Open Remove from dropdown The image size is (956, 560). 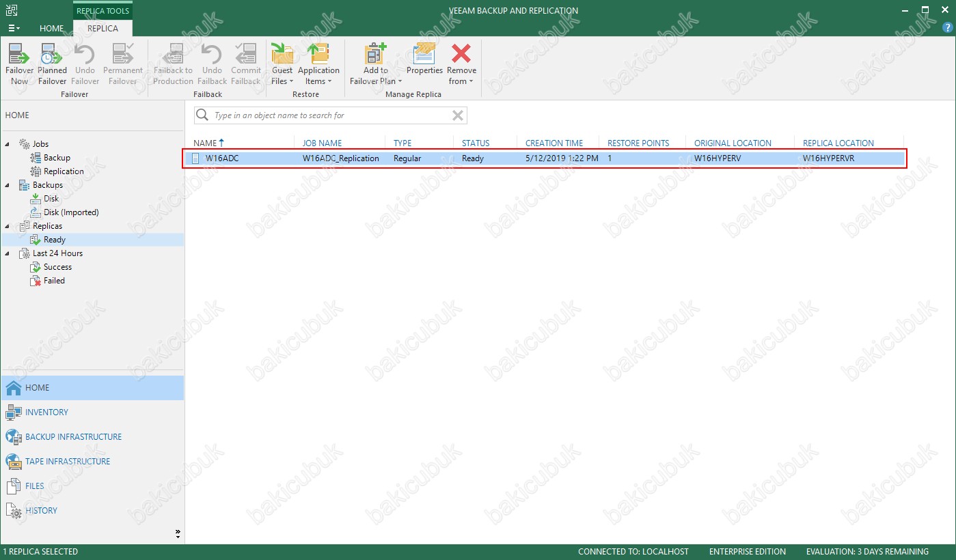(462, 64)
